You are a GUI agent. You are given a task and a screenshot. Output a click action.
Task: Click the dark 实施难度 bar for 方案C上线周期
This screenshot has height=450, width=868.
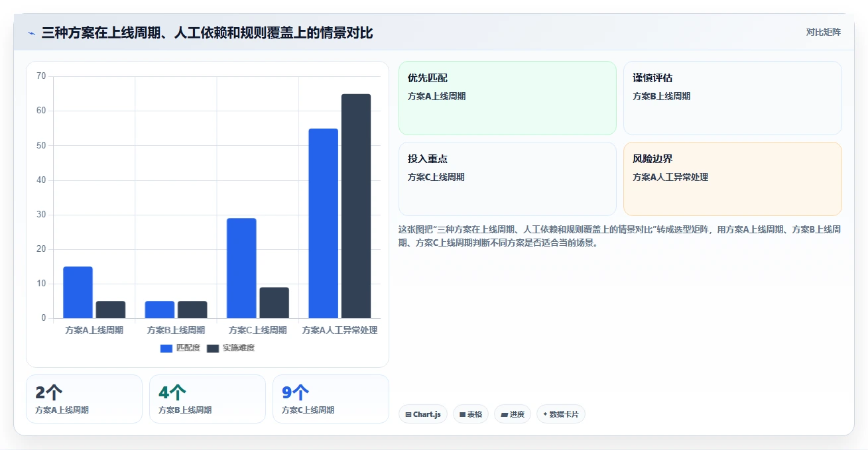(274, 303)
